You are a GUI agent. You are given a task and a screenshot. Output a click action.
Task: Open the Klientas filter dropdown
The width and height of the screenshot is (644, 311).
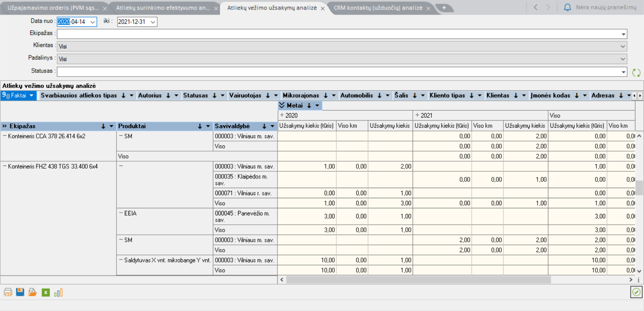tap(623, 46)
